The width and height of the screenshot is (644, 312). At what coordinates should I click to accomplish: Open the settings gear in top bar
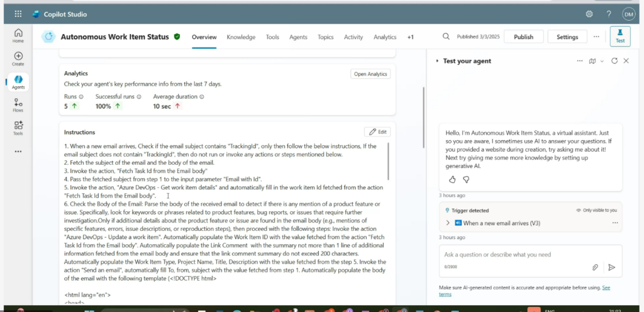tap(589, 14)
